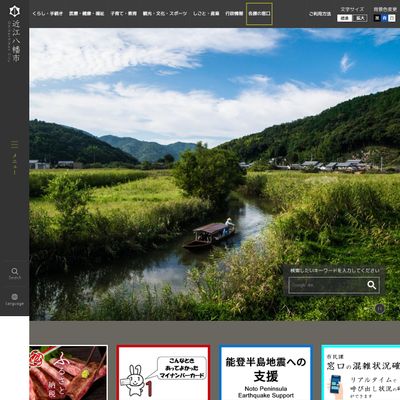The width and height of the screenshot is (400, 400).
Task: Open the 観光・文化・スポーツ menu
Action: click(165, 14)
